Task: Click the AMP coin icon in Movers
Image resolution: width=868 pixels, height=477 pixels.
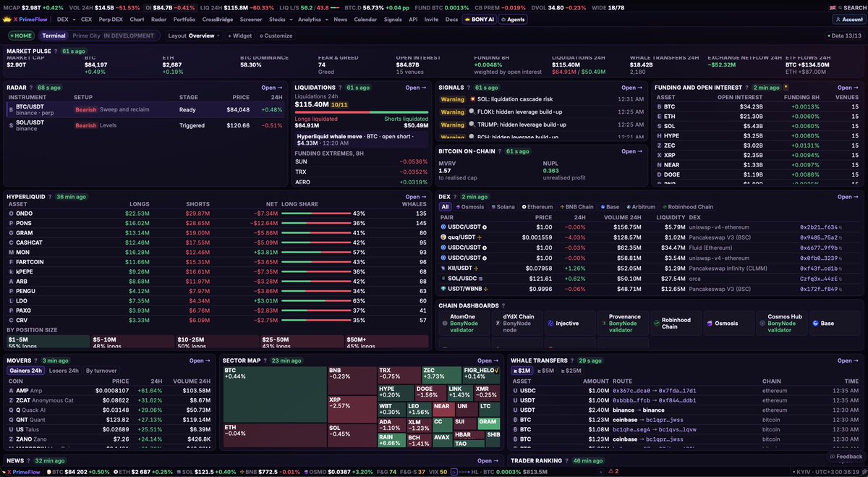Action: click(10, 390)
